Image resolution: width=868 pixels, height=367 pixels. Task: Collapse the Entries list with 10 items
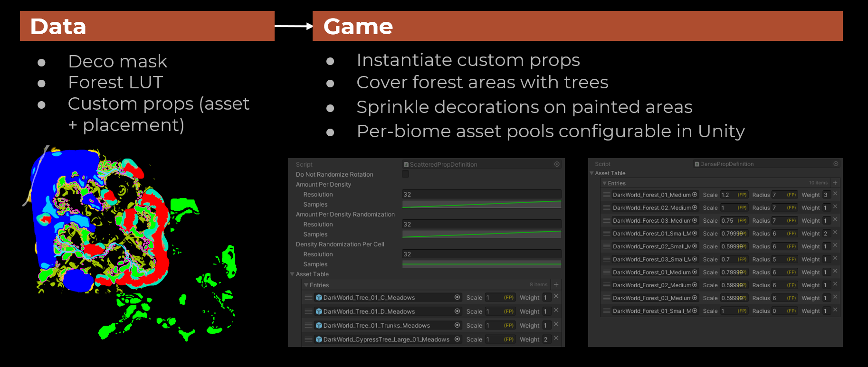click(x=604, y=183)
